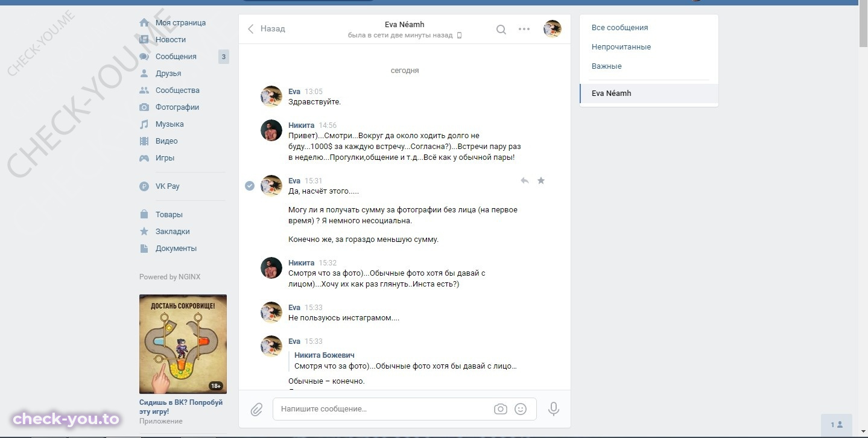
Task: Open the quoted reply from Никита Божевич
Action: point(402,361)
